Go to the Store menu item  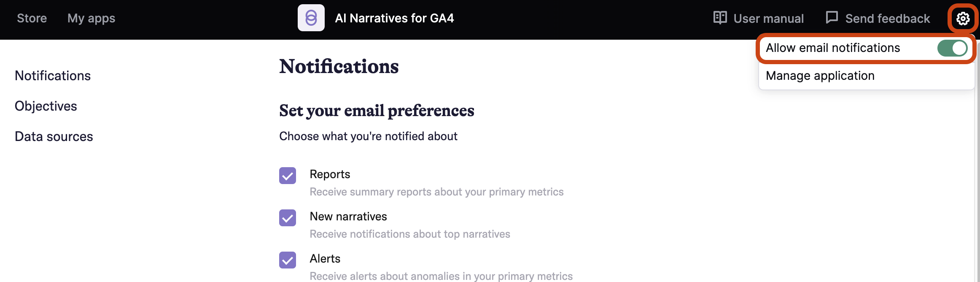(x=32, y=18)
